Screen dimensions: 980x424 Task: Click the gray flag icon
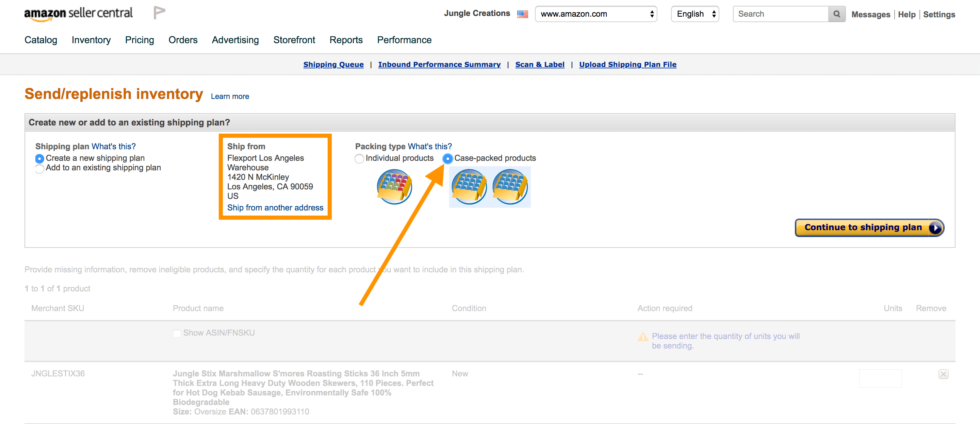(x=159, y=13)
